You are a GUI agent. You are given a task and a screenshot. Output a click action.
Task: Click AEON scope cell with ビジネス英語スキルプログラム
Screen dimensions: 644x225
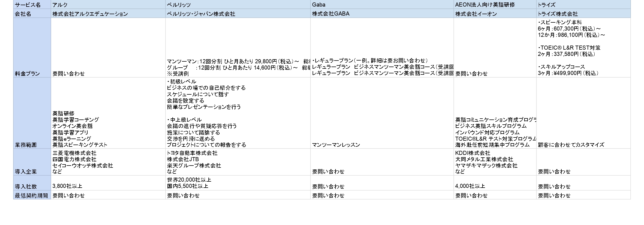tap(495, 113)
